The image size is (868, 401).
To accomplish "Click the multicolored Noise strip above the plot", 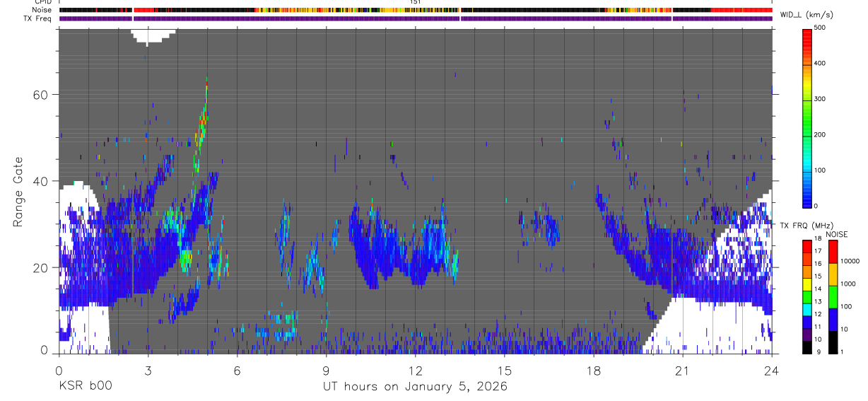I will coord(416,10).
